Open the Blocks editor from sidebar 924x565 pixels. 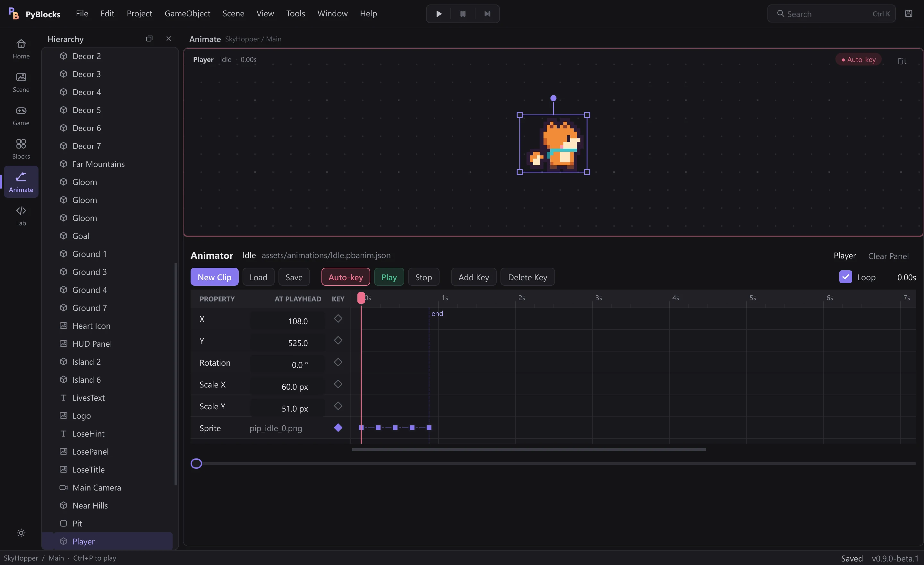pyautogui.click(x=21, y=149)
